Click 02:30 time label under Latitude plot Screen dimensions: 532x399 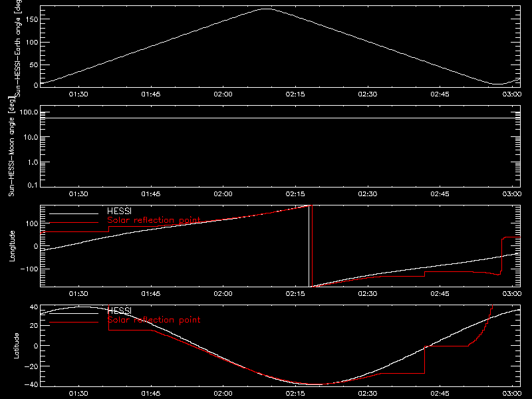click(x=368, y=393)
